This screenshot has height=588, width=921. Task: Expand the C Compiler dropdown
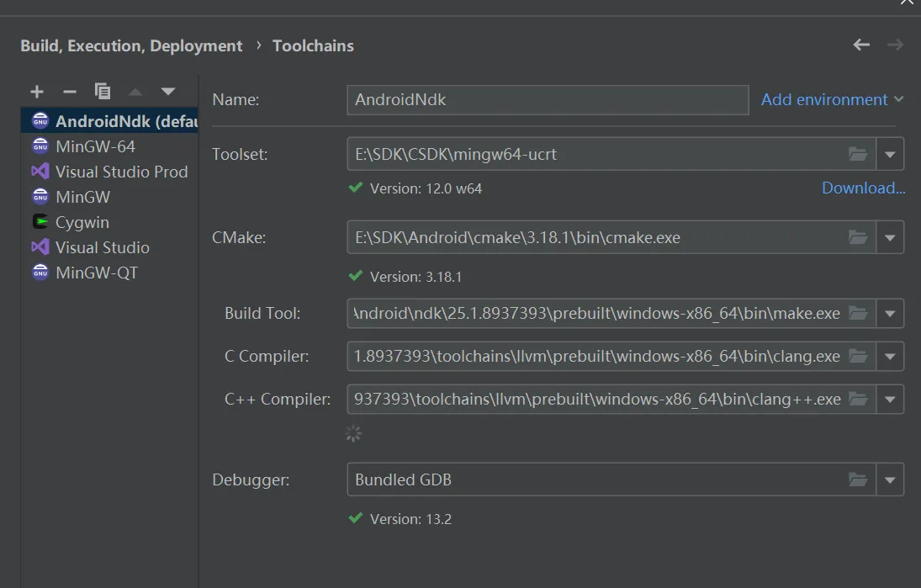pyautogui.click(x=890, y=356)
